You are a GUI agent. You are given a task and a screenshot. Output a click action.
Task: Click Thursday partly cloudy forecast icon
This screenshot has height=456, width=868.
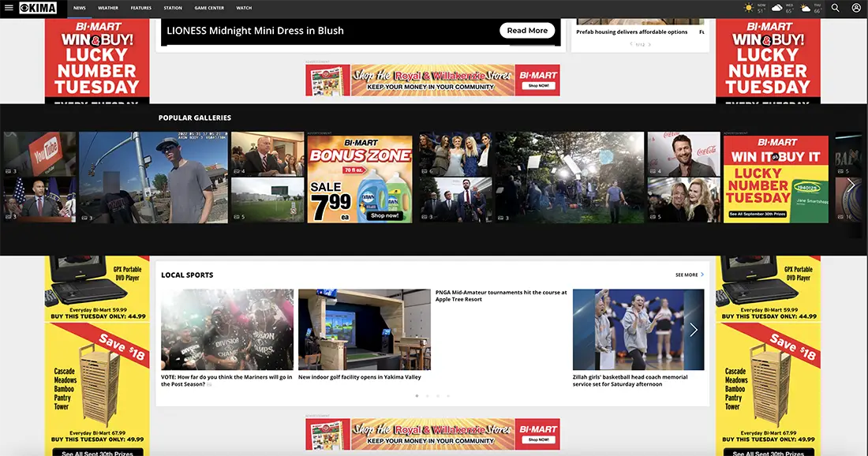tap(806, 8)
